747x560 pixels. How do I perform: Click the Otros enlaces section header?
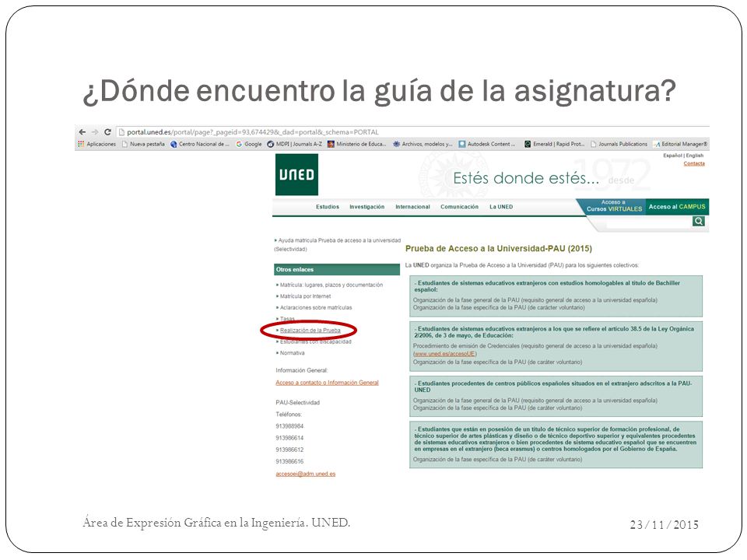[337, 270]
